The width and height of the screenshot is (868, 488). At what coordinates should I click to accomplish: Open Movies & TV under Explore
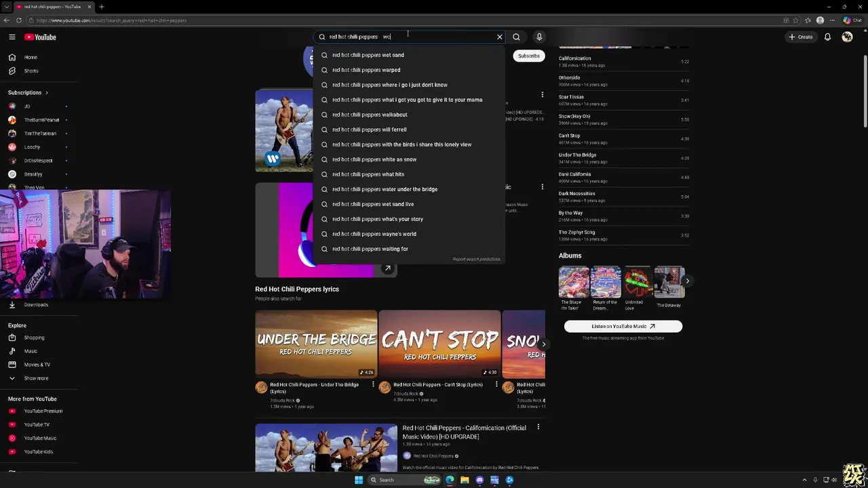pyautogui.click(x=39, y=365)
